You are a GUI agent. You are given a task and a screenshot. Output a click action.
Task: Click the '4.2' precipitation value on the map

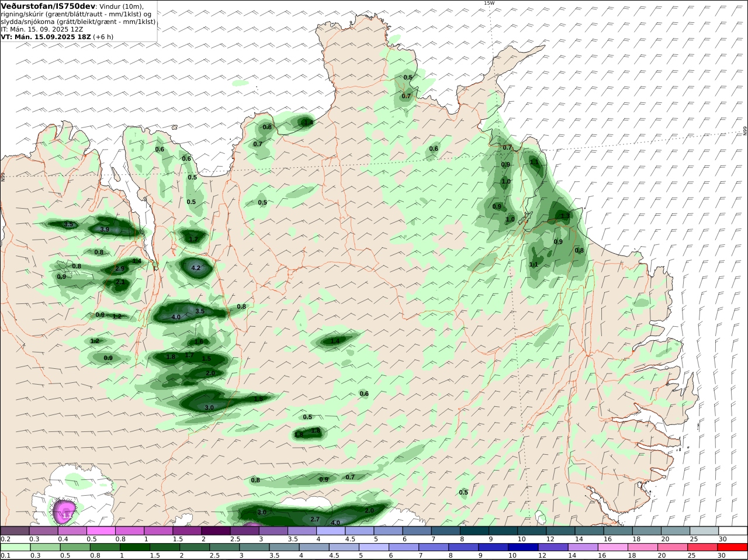[x=196, y=268]
